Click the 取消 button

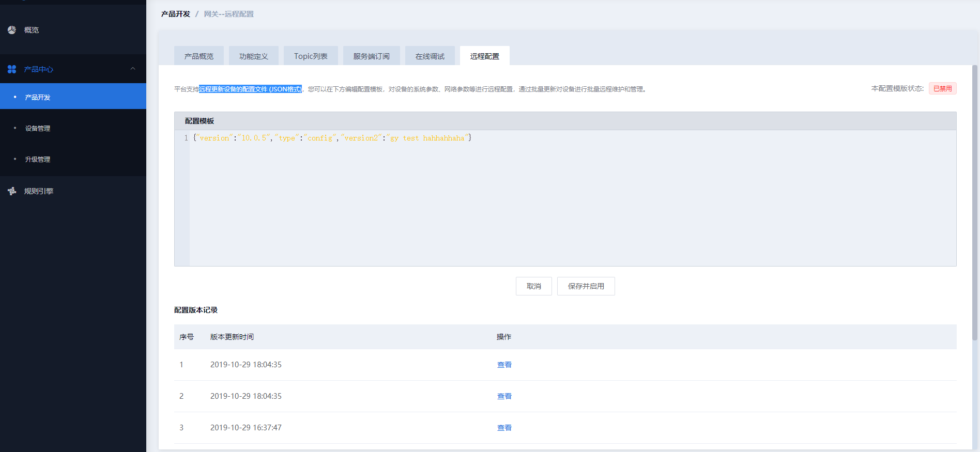(534, 286)
